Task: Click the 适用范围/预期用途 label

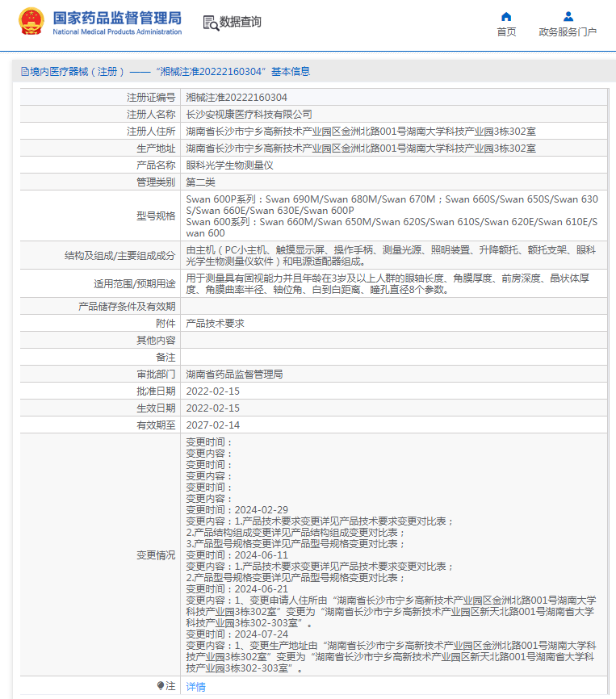Action: pyautogui.click(x=135, y=283)
